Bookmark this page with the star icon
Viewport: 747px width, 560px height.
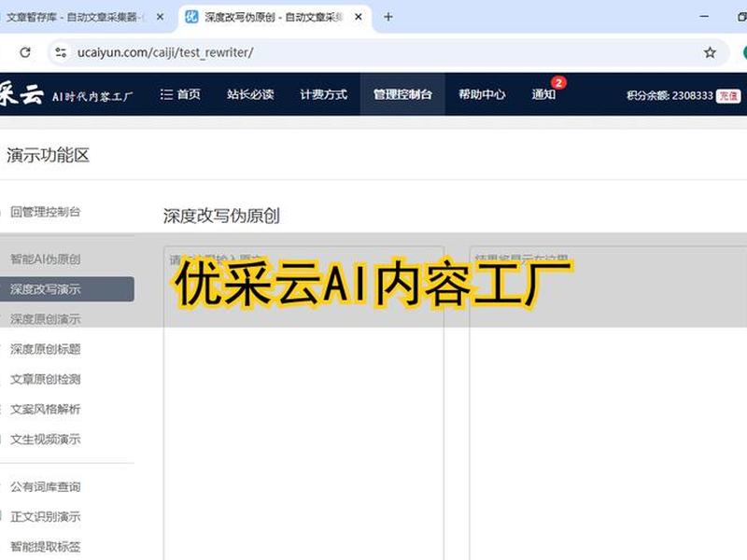click(710, 52)
